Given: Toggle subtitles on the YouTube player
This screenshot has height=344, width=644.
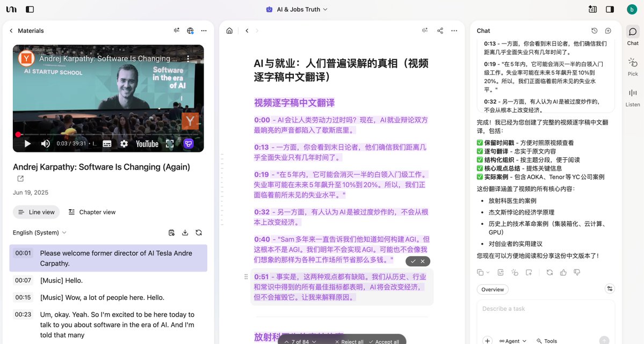Looking at the screenshot, I should (107, 144).
